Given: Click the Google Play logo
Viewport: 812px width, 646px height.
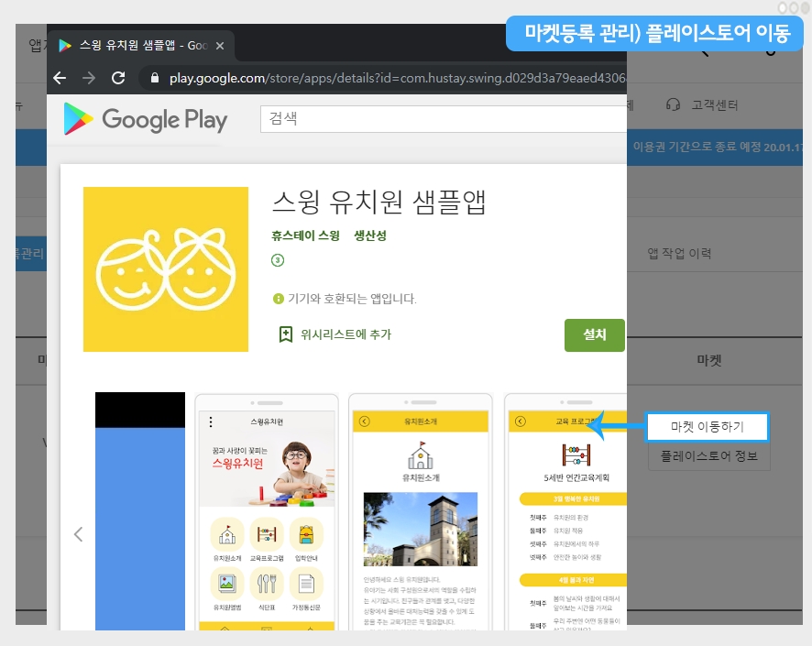Looking at the screenshot, I should coord(146,119).
